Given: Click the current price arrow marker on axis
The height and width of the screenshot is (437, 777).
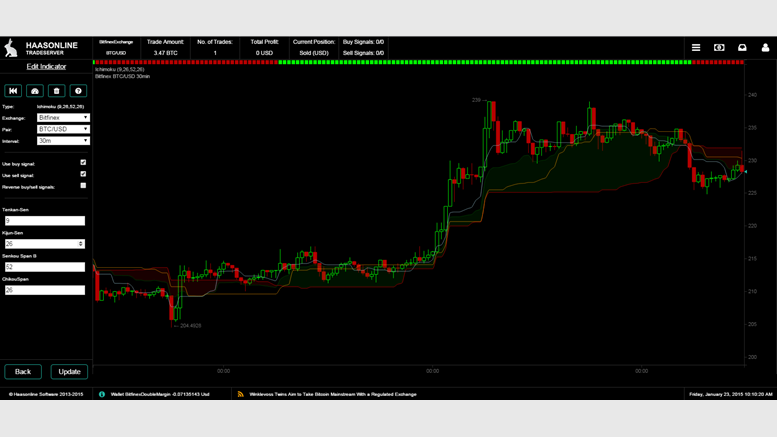Looking at the screenshot, I should (x=746, y=171).
